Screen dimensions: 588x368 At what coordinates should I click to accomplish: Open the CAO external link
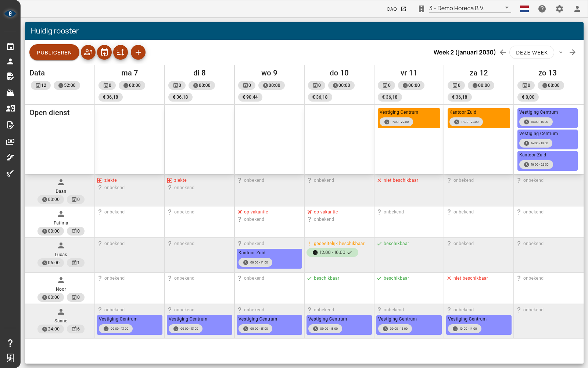pyautogui.click(x=397, y=9)
